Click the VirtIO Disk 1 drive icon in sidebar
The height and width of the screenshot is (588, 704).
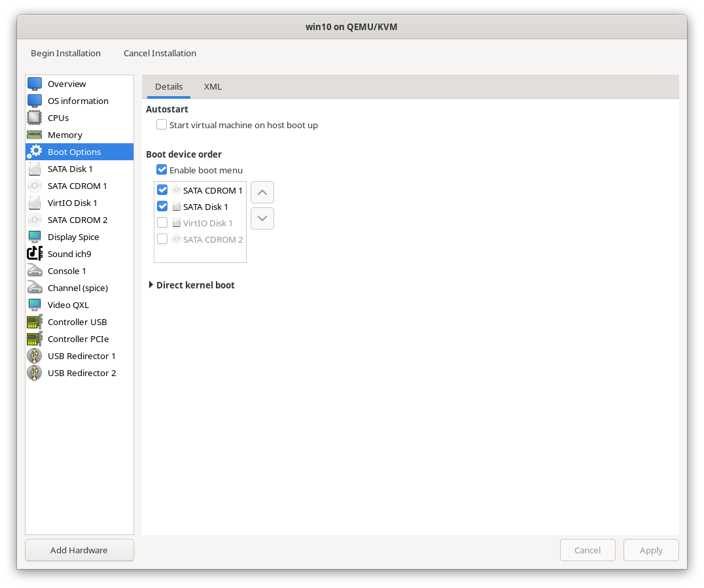pyautogui.click(x=35, y=203)
